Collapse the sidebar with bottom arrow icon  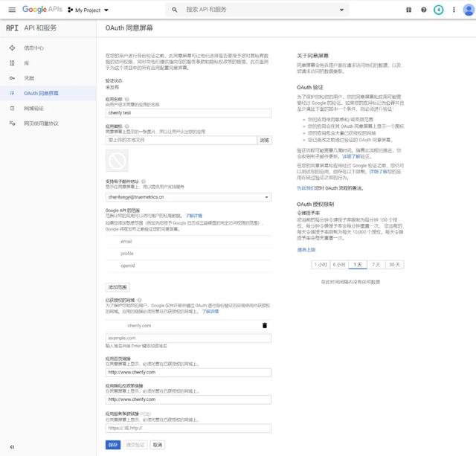[12, 446]
